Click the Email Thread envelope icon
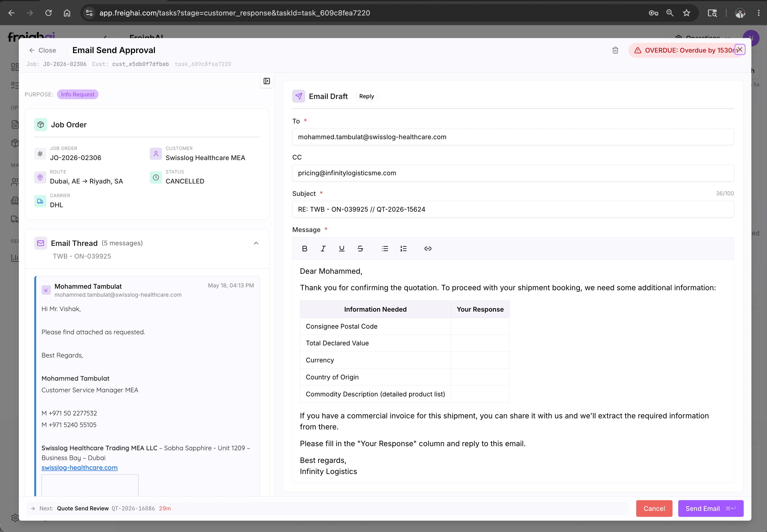Screen dimensions: 767x532 click(41, 243)
